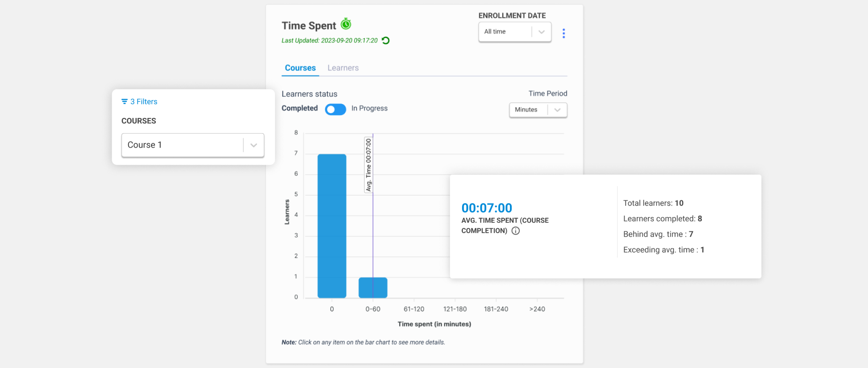Click the Last Updated timestamp text

(x=330, y=41)
